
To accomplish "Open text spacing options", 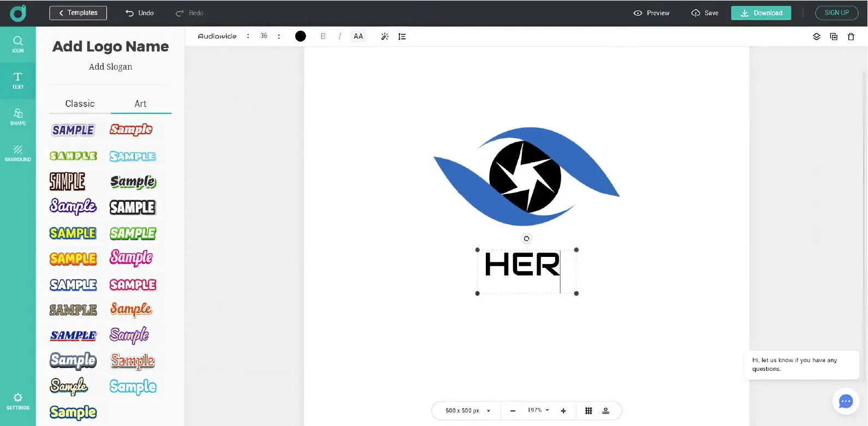I will tap(402, 37).
